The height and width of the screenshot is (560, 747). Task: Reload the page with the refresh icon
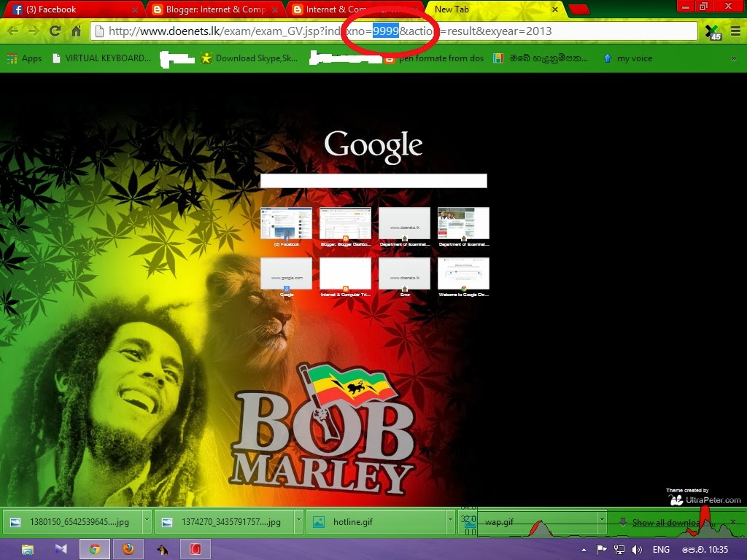point(55,31)
